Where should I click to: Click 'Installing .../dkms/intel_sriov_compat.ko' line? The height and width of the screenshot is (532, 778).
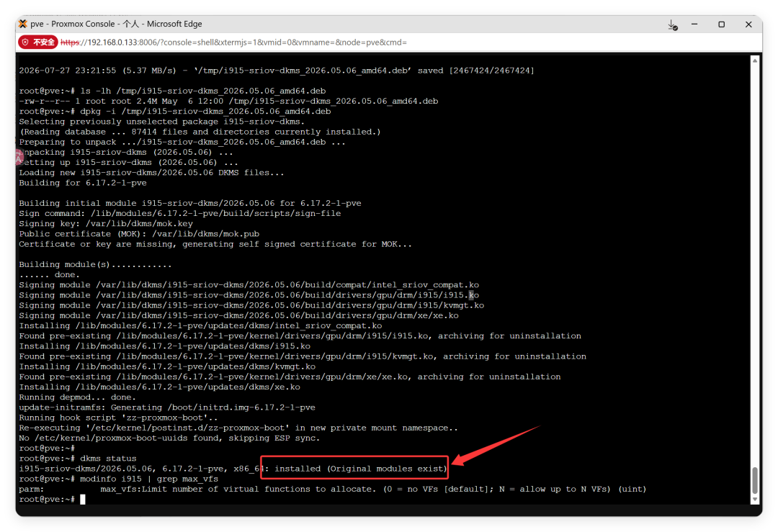click(x=200, y=325)
